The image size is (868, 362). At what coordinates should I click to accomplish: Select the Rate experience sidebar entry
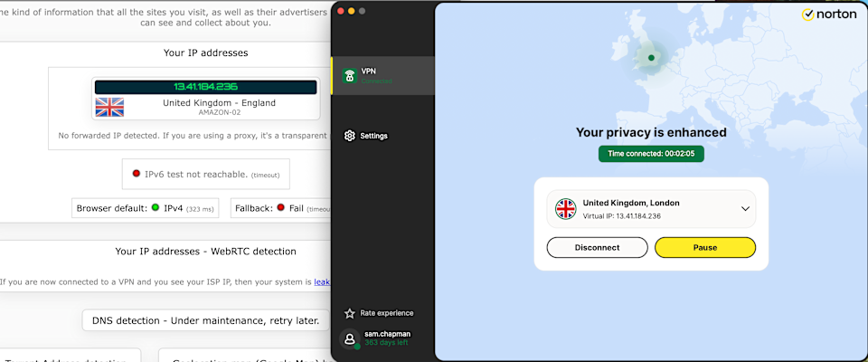pyautogui.click(x=386, y=313)
